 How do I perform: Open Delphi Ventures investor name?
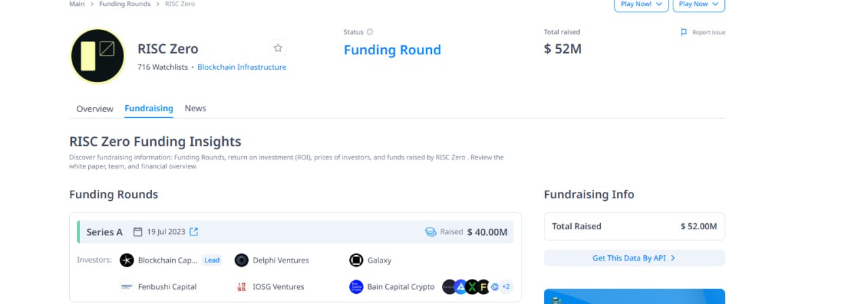(281, 261)
